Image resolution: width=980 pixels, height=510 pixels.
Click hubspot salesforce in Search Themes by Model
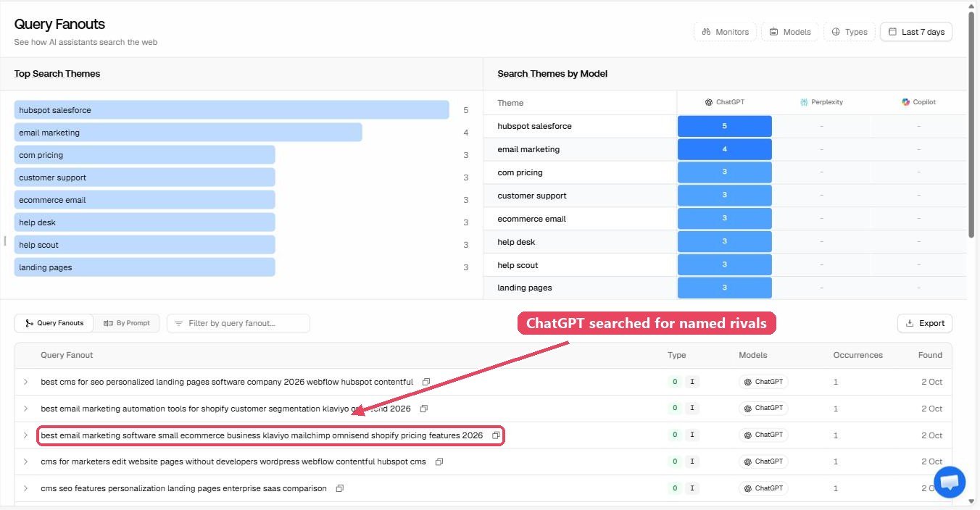[534, 126]
